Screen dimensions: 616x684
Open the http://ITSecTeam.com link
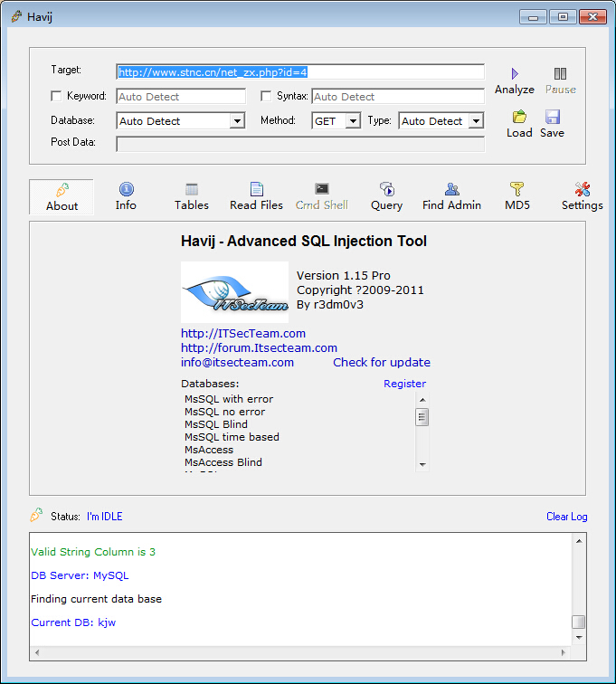point(243,333)
